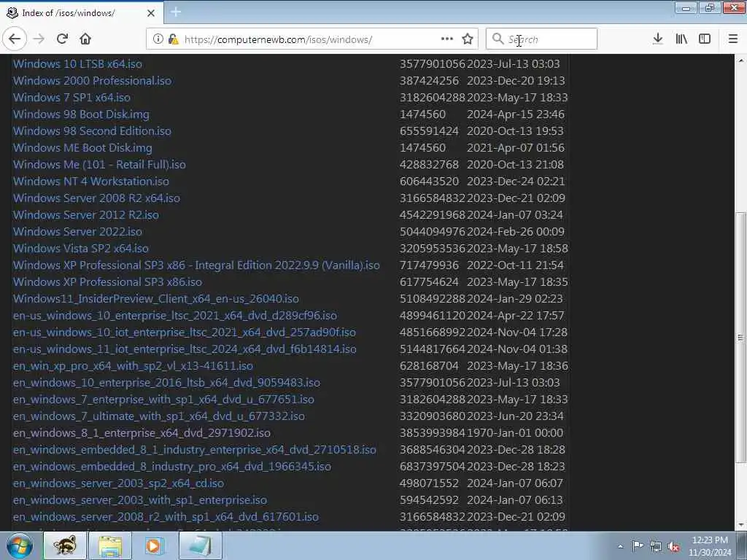Open the notepad-like taskbar app
This screenshot has height=560, width=747.
tap(201, 545)
